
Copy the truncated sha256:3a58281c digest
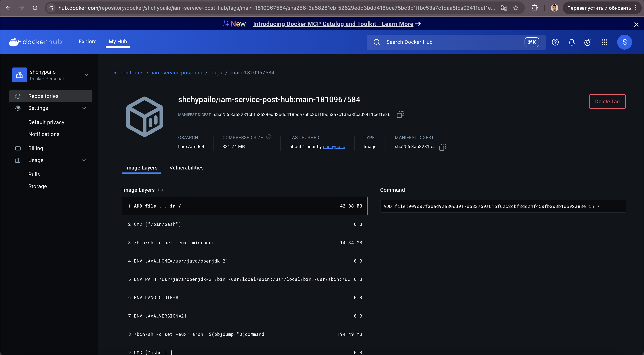443,147
